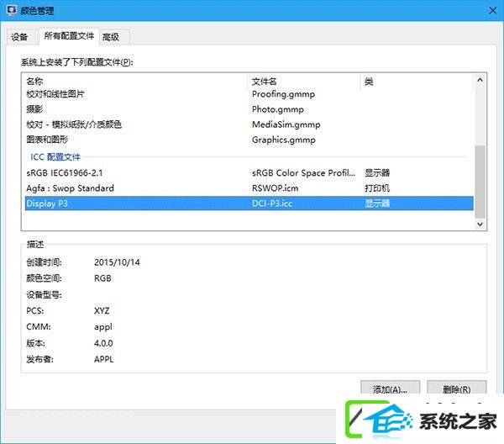Click the publisher value APPL

104,359
